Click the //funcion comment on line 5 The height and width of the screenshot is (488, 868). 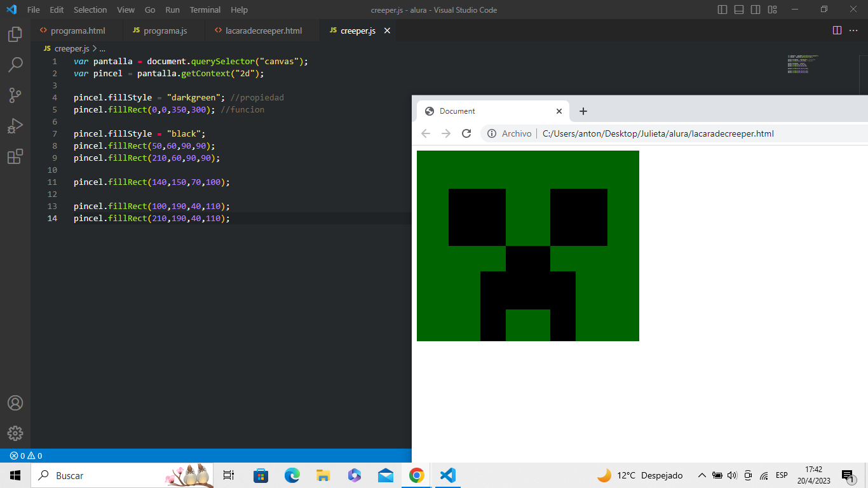[242, 110]
